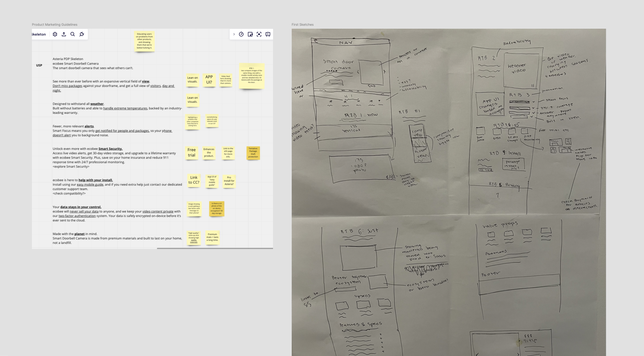
Task: Click "handle extreme temperatures" underlined text
Action: click(125, 108)
